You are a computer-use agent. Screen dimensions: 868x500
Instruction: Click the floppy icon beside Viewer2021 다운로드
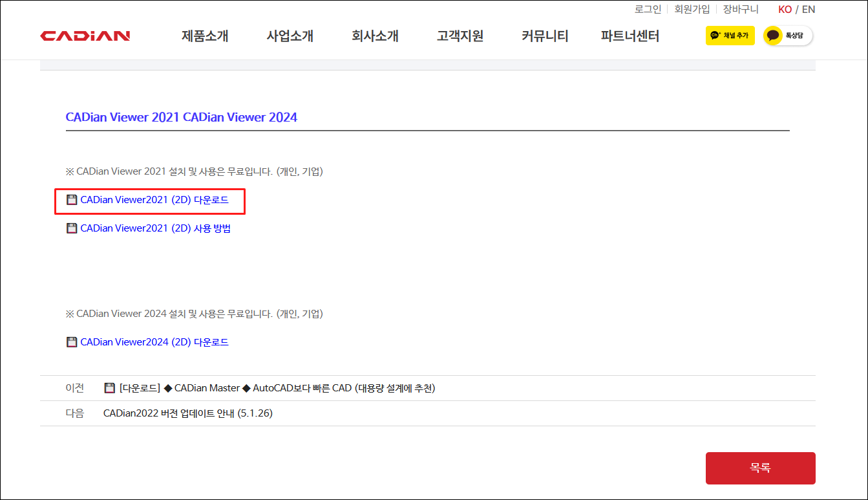tap(72, 200)
